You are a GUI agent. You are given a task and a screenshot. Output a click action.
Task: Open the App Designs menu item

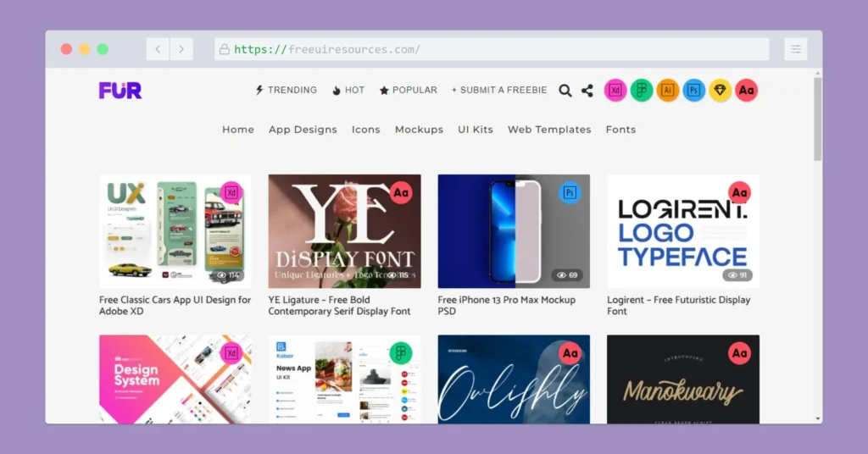tap(303, 130)
